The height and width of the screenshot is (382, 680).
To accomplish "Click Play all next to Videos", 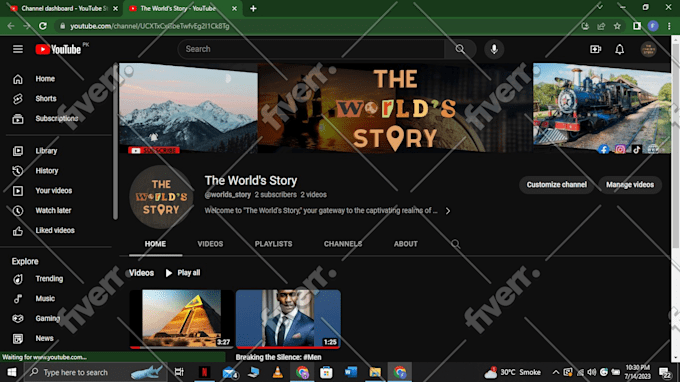I will tap(183, 273).
